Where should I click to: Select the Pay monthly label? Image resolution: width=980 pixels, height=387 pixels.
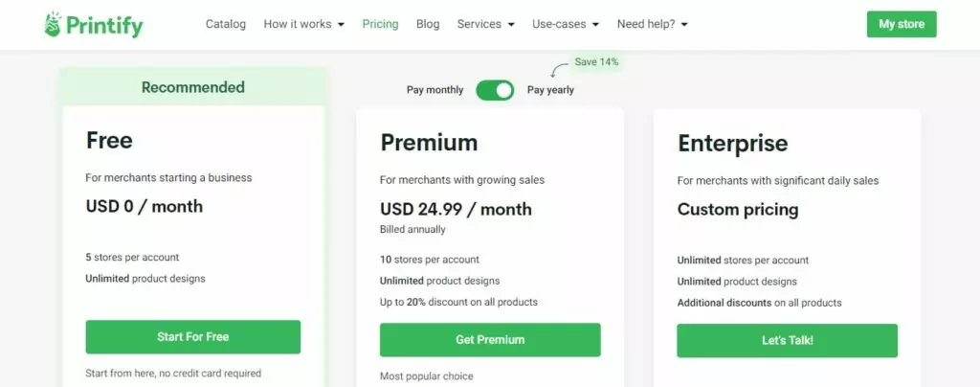(x=435, y=90)
